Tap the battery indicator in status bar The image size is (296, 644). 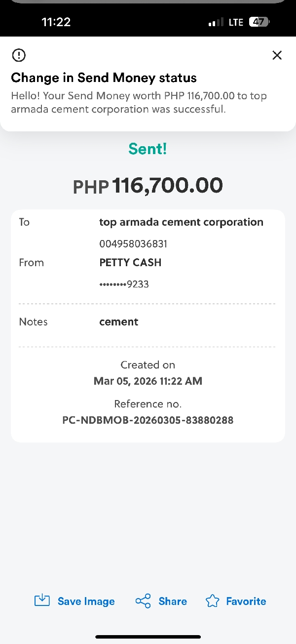point(259,22)
